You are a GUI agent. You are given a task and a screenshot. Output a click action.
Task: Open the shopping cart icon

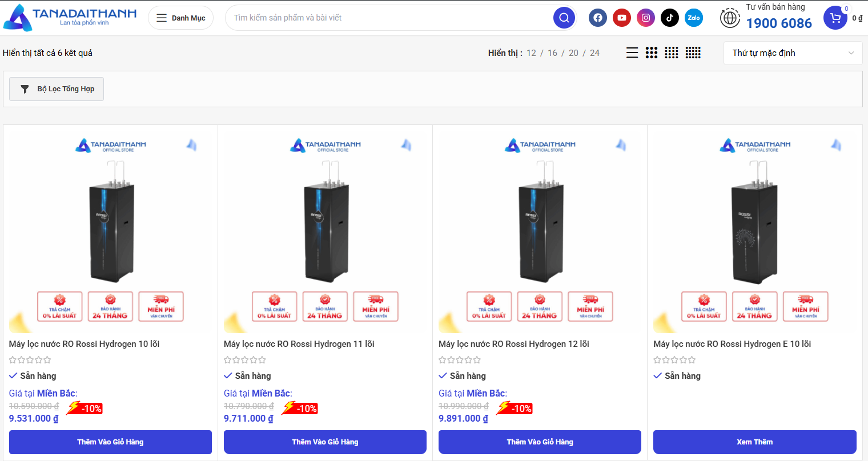(835, 18)
